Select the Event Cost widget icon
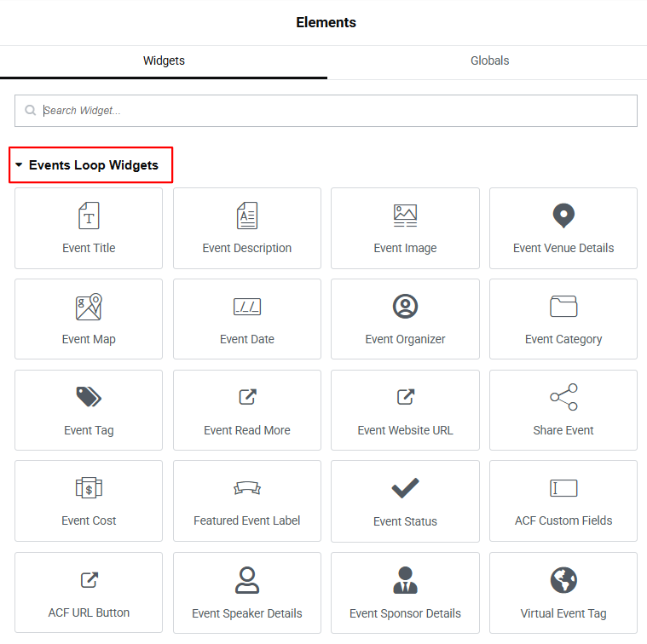 click(89, 488)
